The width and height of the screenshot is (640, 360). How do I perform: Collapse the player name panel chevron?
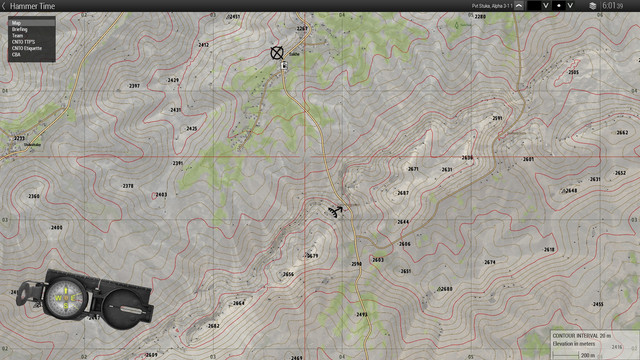tap(519, 6)
